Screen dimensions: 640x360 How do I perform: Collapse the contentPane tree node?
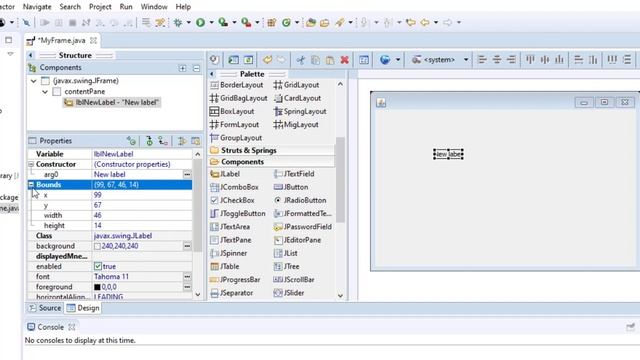pyautogui.click(x=45, y=91)
